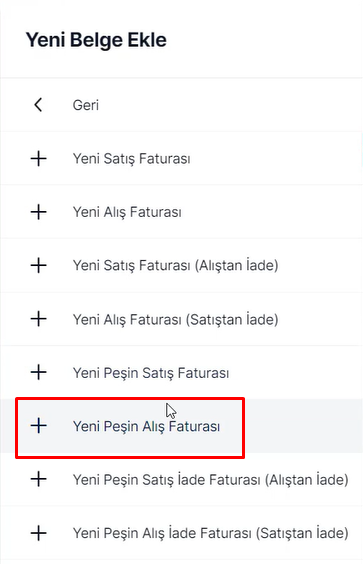The height and width of the screenshot is (564, 363).
Task: Click the Yeni Belge Ekle panel heading
Action: click(x=96, y=40)
